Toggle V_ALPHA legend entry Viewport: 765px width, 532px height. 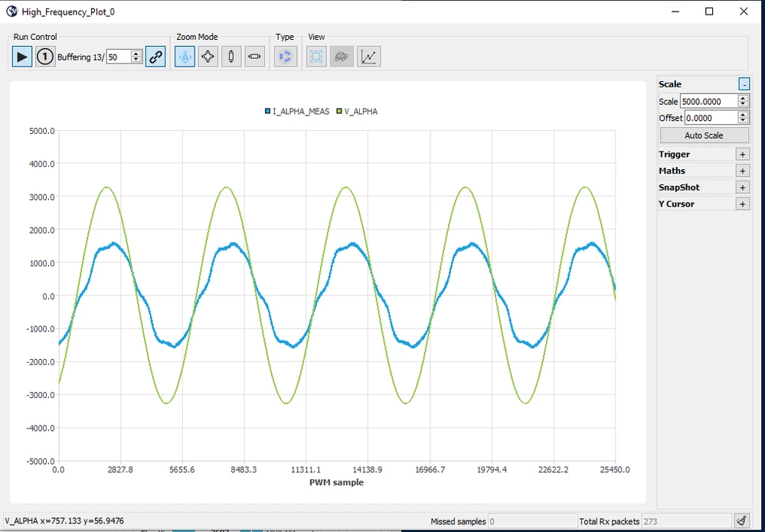tap(357, 112)
